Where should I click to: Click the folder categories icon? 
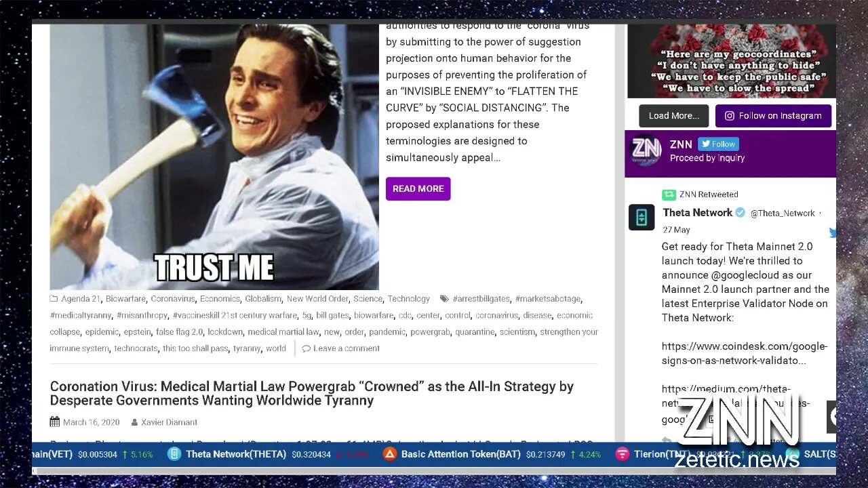pyautogui.click(x=54, y=299)
